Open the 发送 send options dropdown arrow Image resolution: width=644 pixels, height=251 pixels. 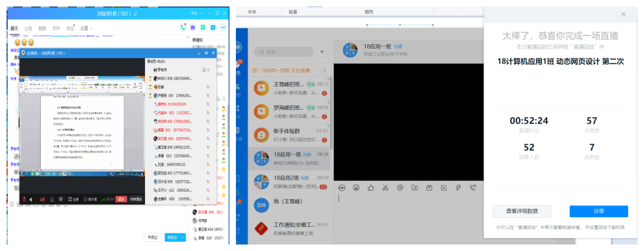pyautogui.click(x=183, y=237)
